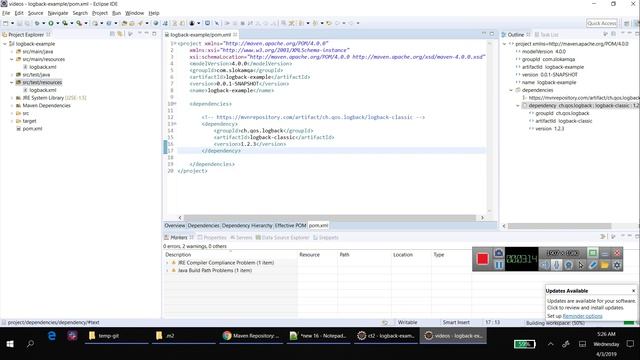Expand JRE System Library node
Screen dimensions: 640x360
(12, 98)
